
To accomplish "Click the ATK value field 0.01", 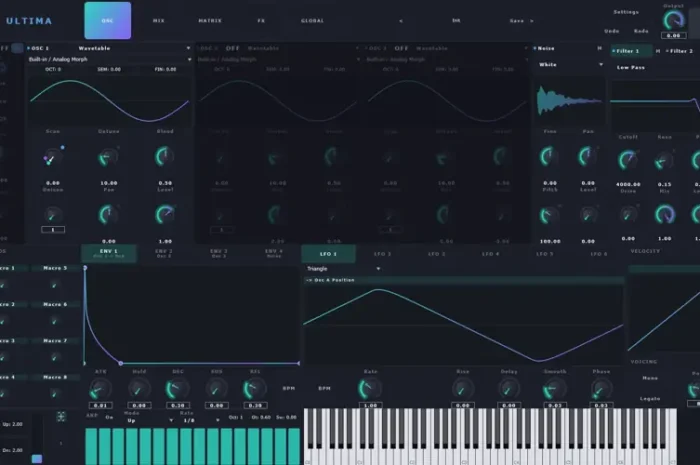I will tap(100, 405).
